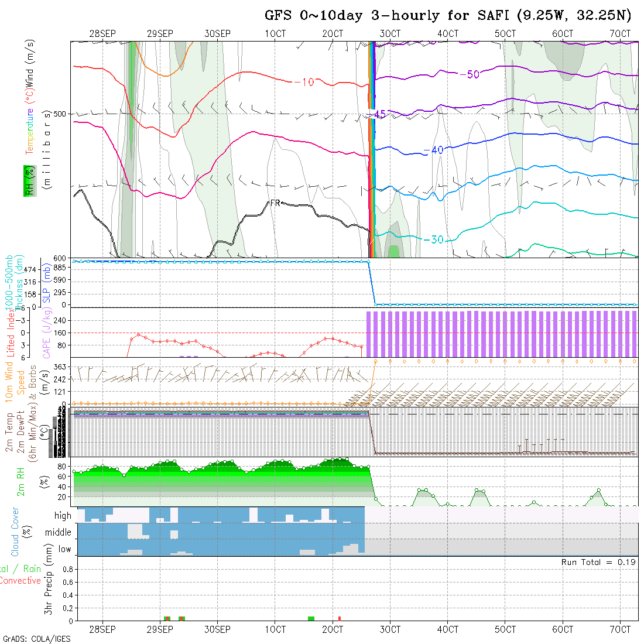Image resolution: width=644 pixels, height=644 pixels.
Task: Click the 2m RH axis label
Action: point(20,482)
